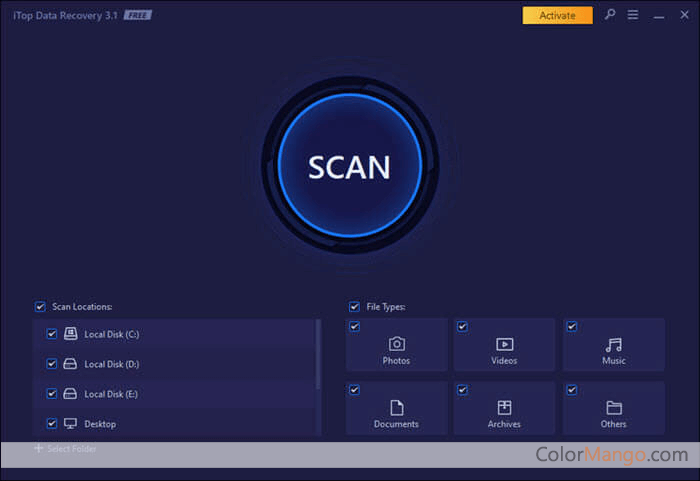This screenshot has height=481, width=700.
Task: Disable the Photos file type checkbox
Action: (x=354, y=326)
